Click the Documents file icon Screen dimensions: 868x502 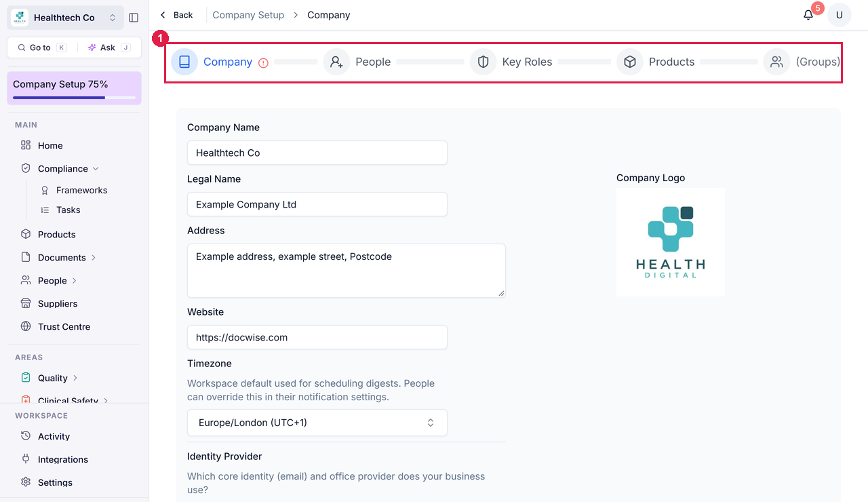[26, 257]
